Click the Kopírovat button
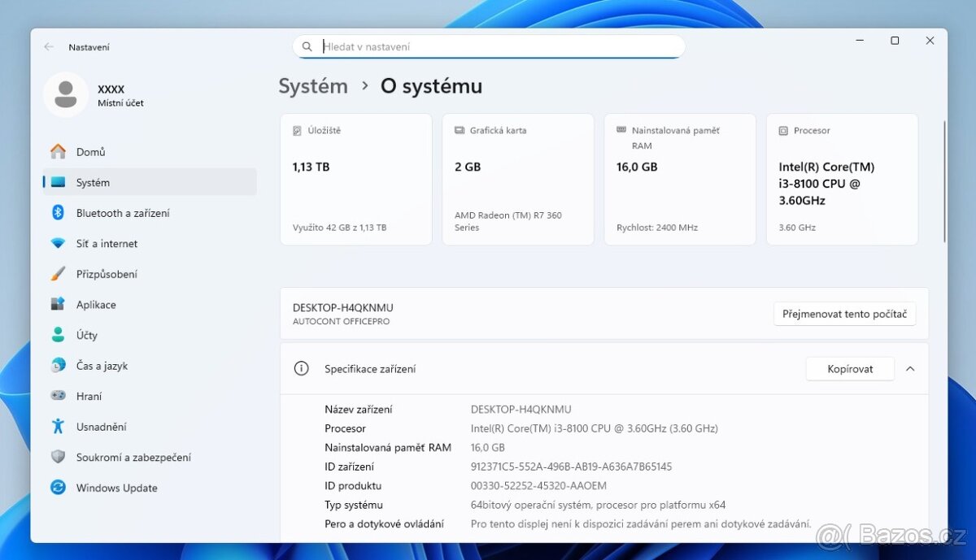The height and width of the screenshot is (560, 976). 850,368
